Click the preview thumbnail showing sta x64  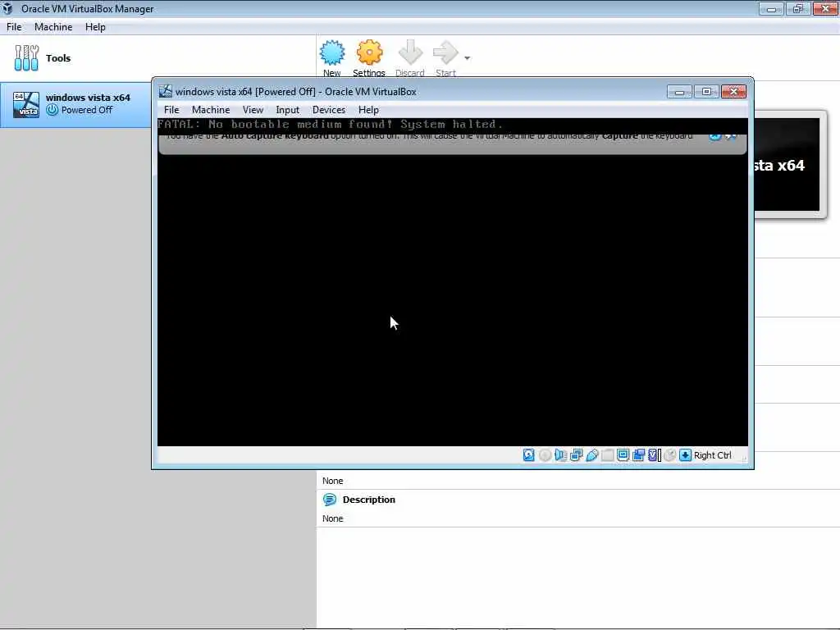click(x=787, y=164)
